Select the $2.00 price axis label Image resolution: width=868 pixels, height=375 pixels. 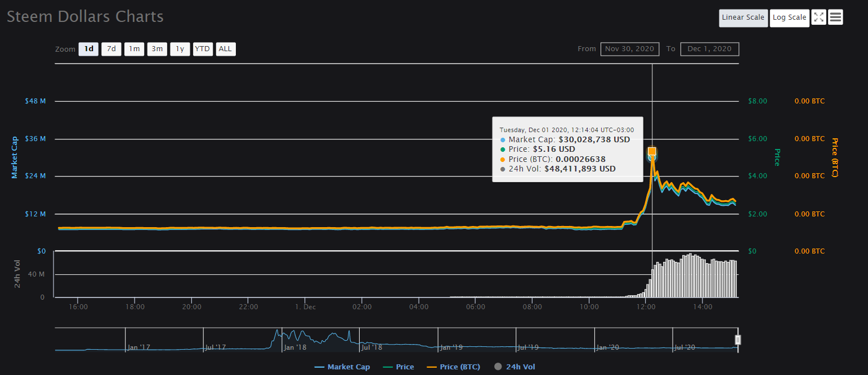click(x=757, y=214)
